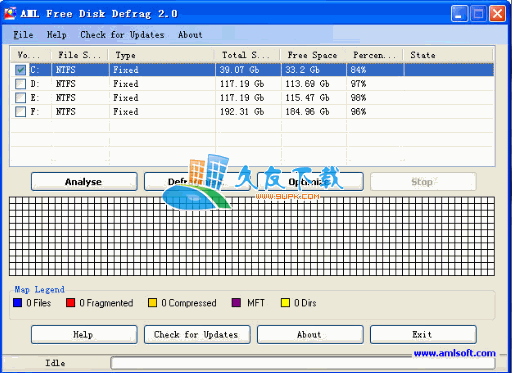Click the orange Compressed legend swatch

152,303
